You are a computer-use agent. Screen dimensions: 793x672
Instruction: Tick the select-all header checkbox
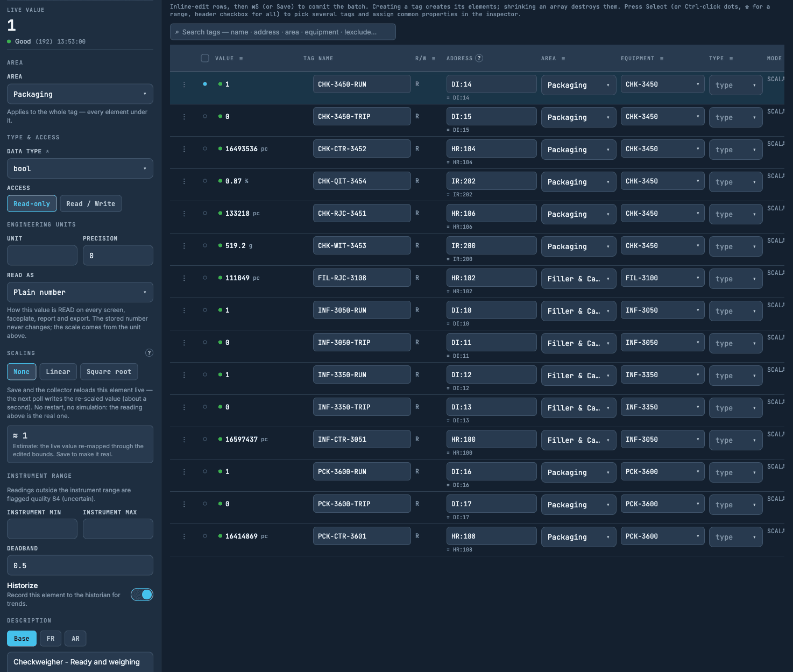coord(205,58)
